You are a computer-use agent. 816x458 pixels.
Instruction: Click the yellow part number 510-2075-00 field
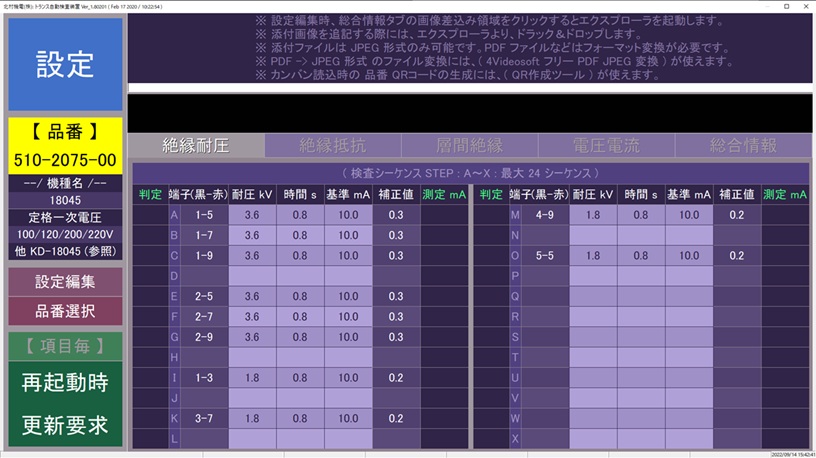65,160
